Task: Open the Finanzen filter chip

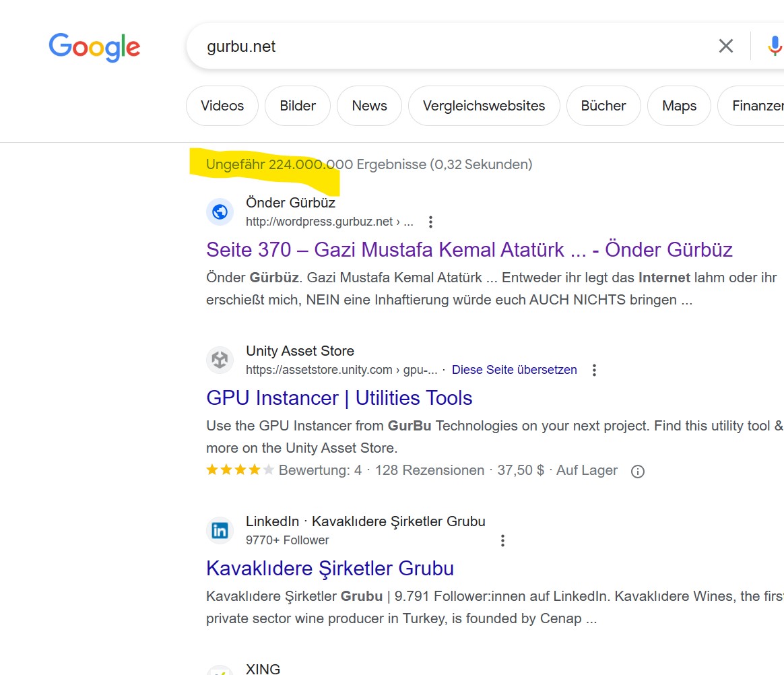Action: [752, 106]
